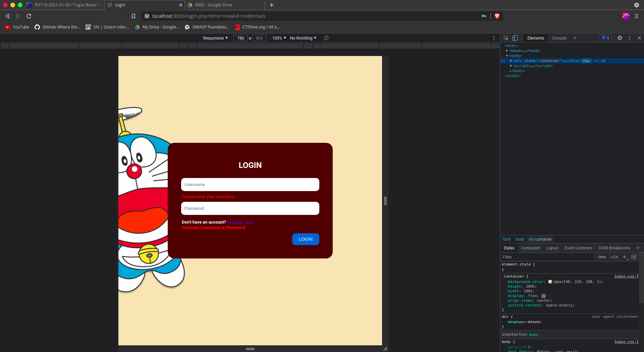Open the issues counter badge
Viewport: 644px width, 352px height.
pyautogui.click(x=605, y=38)
